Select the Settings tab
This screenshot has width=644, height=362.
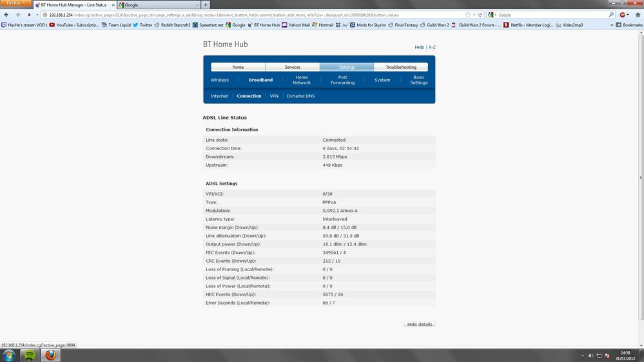tap(347, 67)
